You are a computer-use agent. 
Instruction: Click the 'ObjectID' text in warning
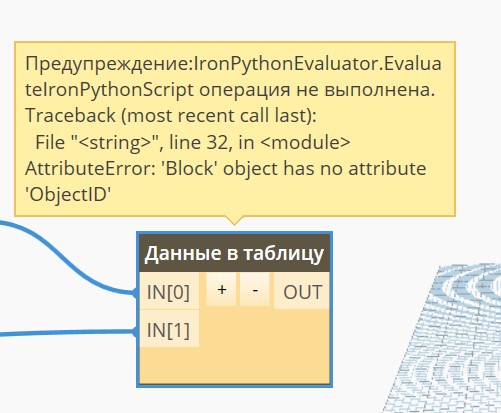click(68, 194)
